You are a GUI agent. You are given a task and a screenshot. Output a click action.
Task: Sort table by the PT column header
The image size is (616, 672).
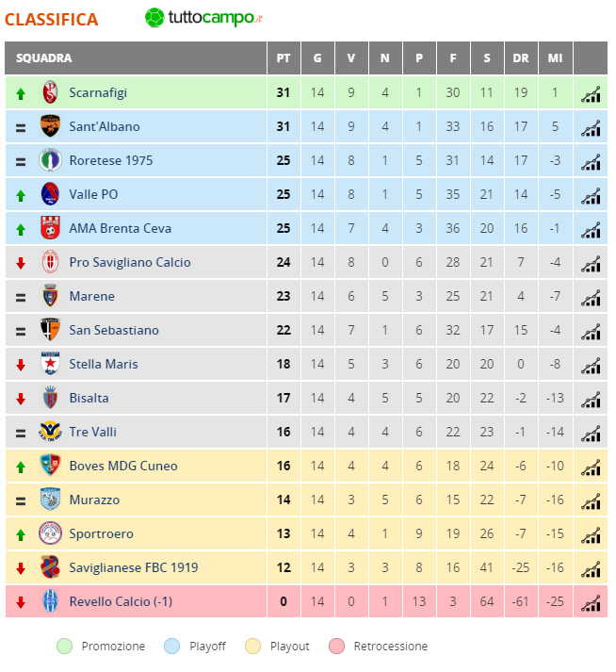(284, 57)
